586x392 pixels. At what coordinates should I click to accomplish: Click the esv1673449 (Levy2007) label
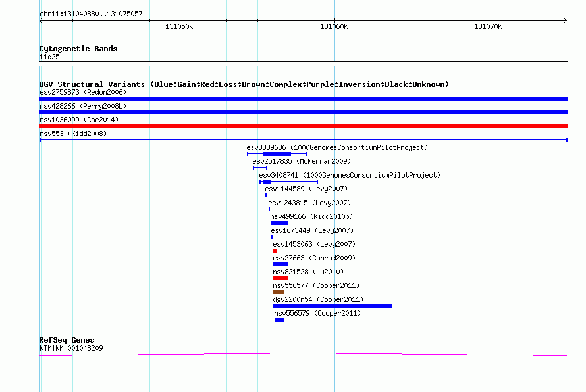point(312,230)
